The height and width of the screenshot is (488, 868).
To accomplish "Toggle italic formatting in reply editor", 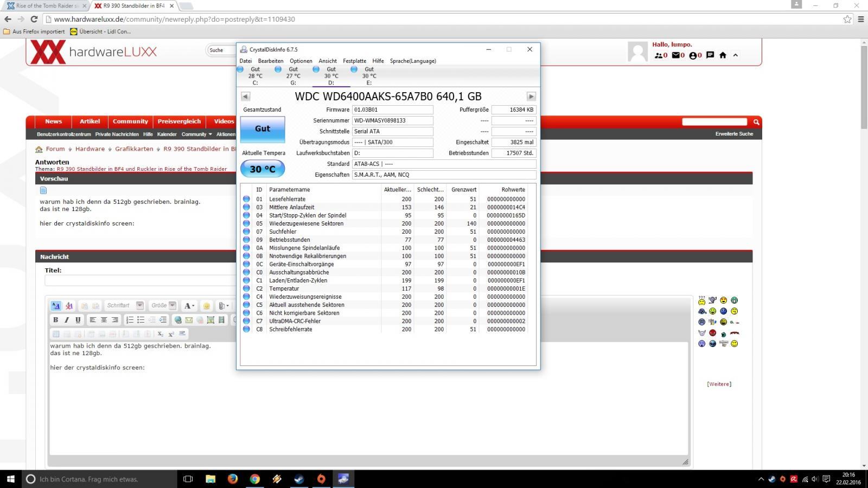I will click(67, 320).
